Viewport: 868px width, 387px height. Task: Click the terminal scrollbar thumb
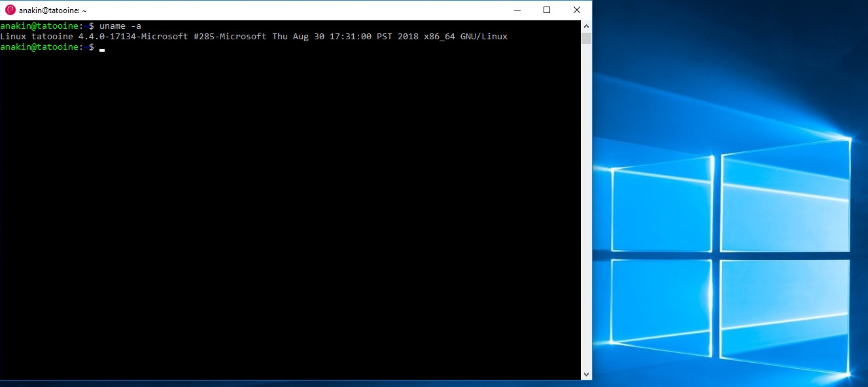click(587, 38)
